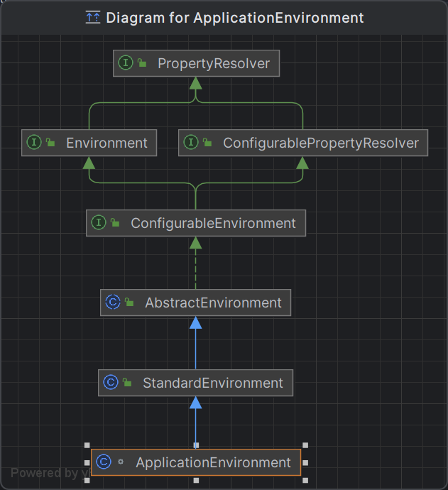Image resolution: width=448 pixels, height=490 pixels.
Task: Select the PropertyResolver node label
Action: (213, 64)
